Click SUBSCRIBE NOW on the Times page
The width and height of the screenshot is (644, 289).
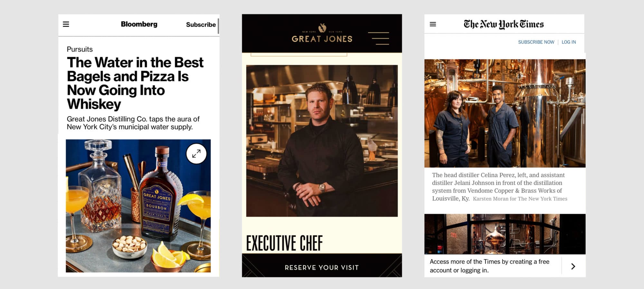pos(536,42)
